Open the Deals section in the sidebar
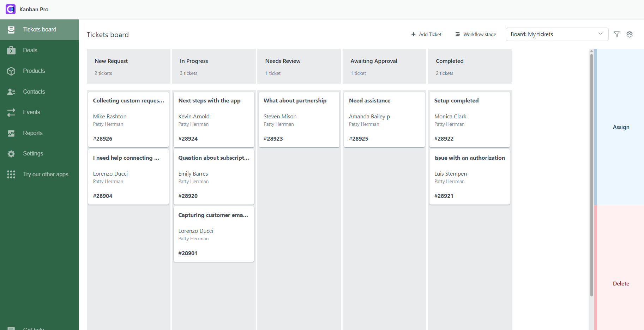This screenshot has height=330, width=644. click(30, 50)
